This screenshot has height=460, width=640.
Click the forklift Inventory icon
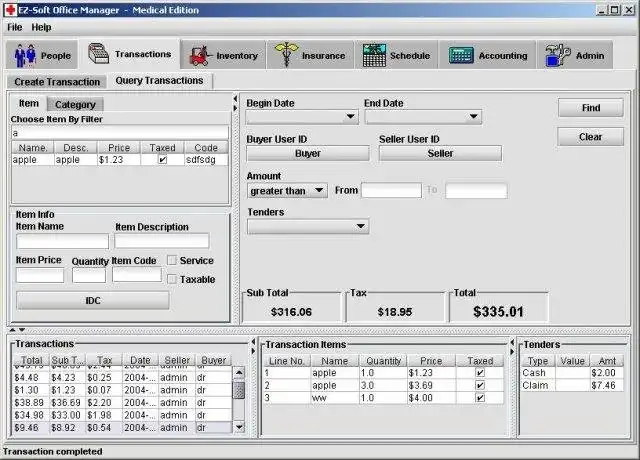[200, 55]
